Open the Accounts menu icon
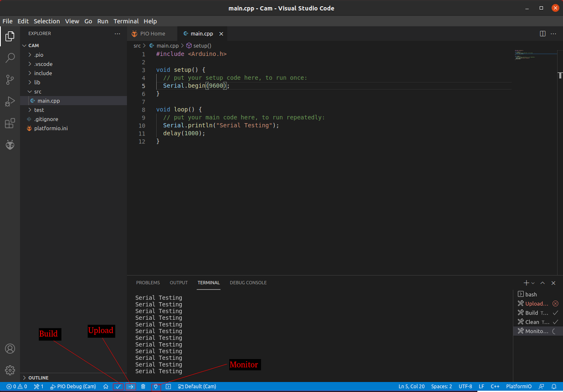 pos(10,349)
